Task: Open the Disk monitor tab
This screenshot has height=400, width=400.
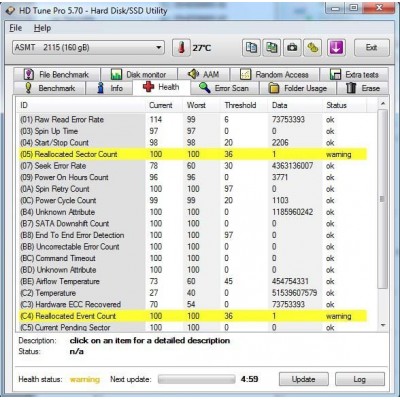Action: pyautogui.click(x=139, y=74)
